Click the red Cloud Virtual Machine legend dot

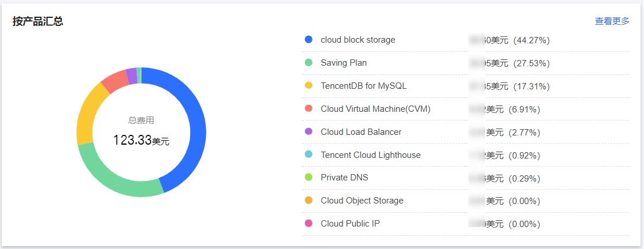click(308, 108)
